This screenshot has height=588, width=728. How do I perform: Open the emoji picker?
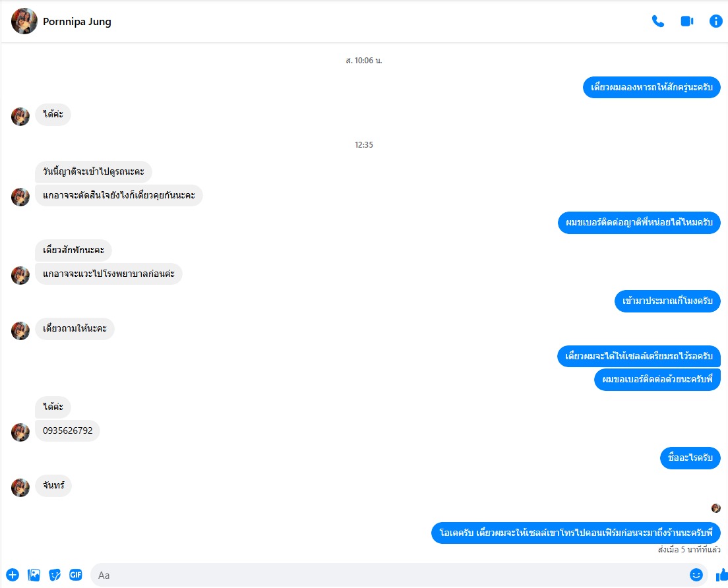pyautogui.click(x=696, y=575)
